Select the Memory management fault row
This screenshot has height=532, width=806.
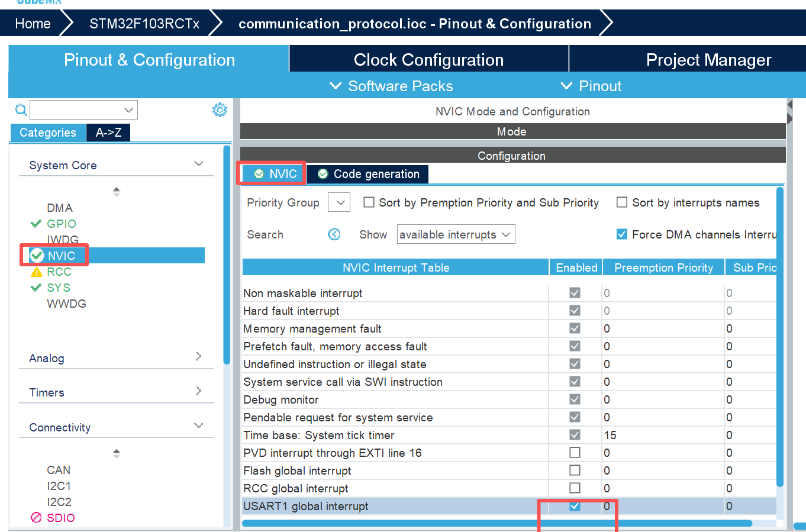pos(509,328)
